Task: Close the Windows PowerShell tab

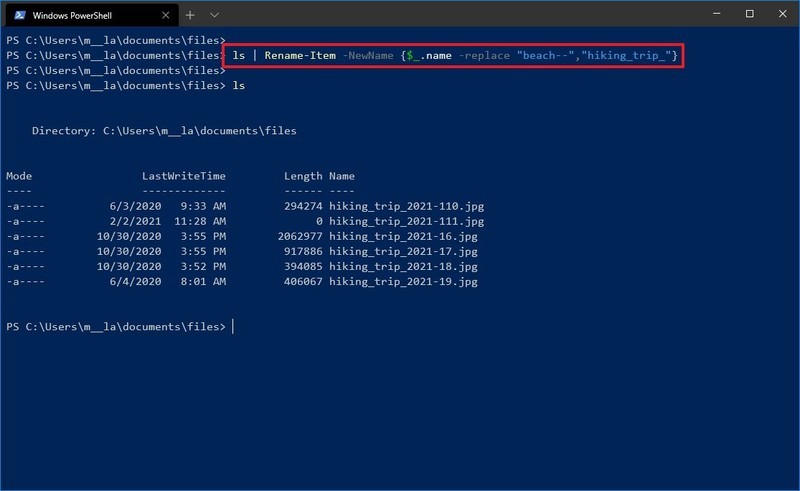Action: point(165,15)
